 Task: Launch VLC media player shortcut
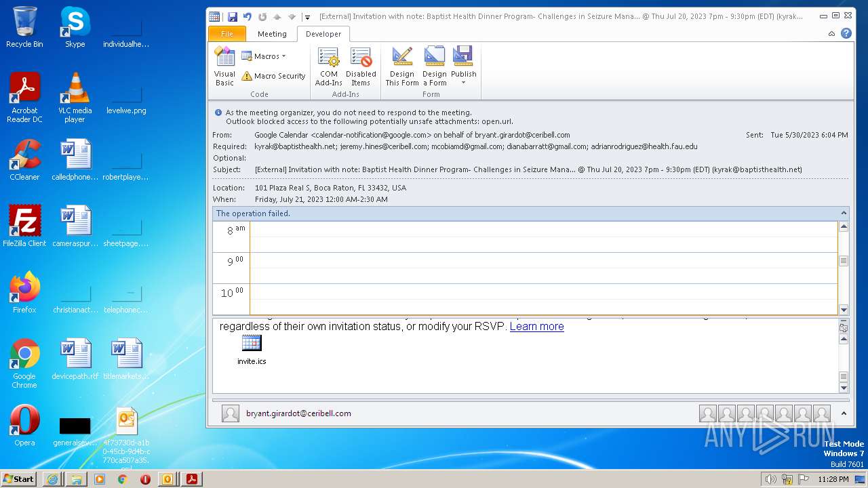tap(75, 98)
